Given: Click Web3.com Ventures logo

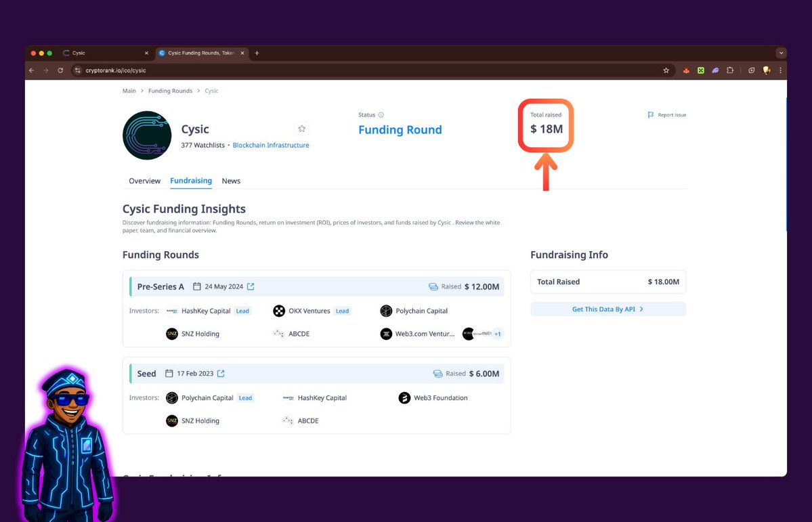Looking at the screenshot, I should pos(386,334).
